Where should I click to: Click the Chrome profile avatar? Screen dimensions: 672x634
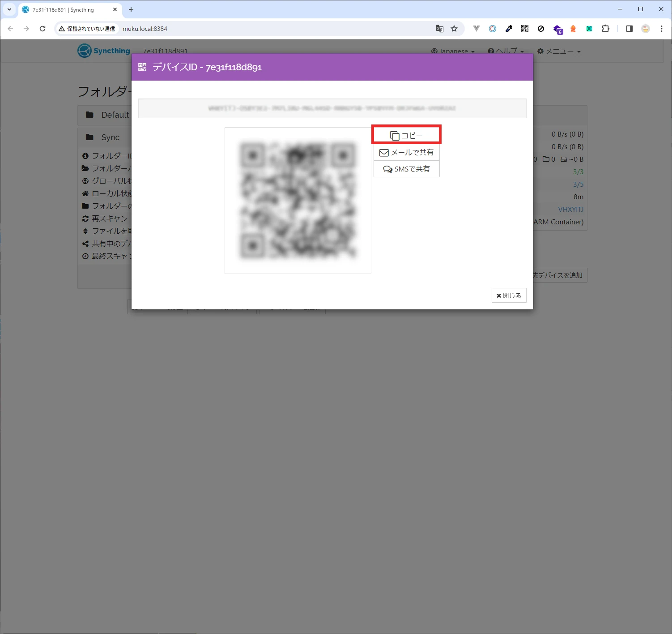pyautogui.click(x=645, y=29)
